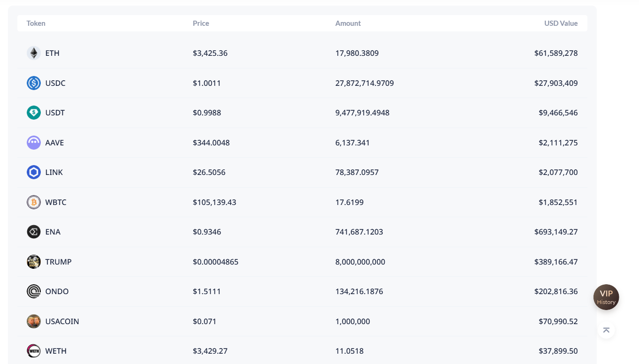
Task: Click LINK amount 78,387.0957
Action: pyautogui.click(x=357, y=172)
